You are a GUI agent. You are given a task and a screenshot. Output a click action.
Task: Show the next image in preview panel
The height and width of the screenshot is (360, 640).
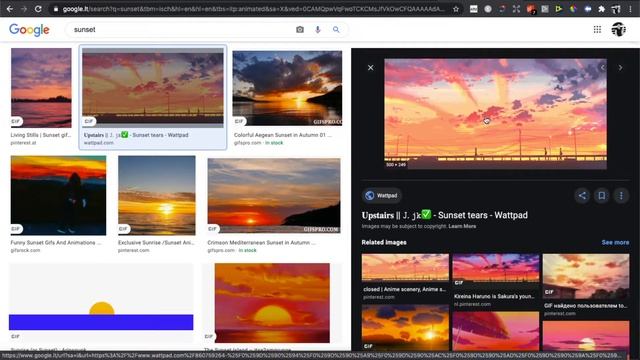(x=620, y=67)
